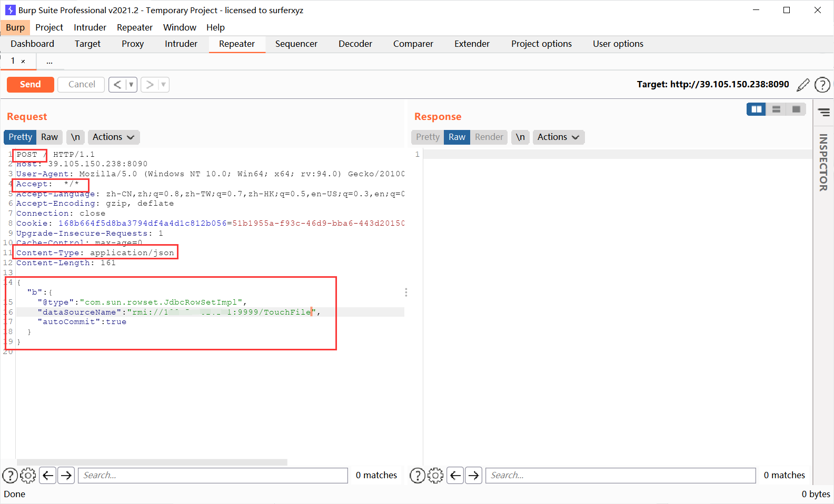The image size is (834, 504).
Task: Open back history dropdown arrow
Action: [x=131, y=85]
